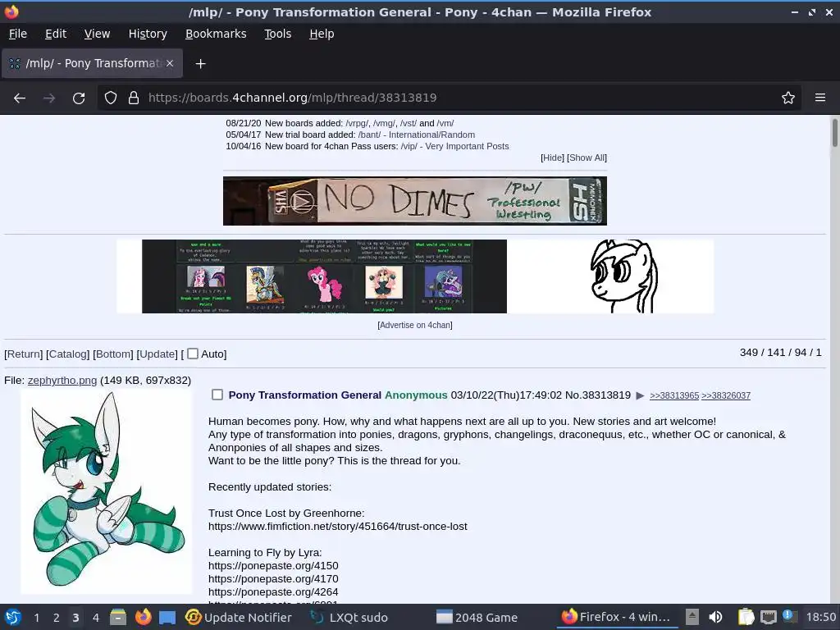The image size is (840, 630).
Task: Open the Tools menu
Action: pos(277,34)
